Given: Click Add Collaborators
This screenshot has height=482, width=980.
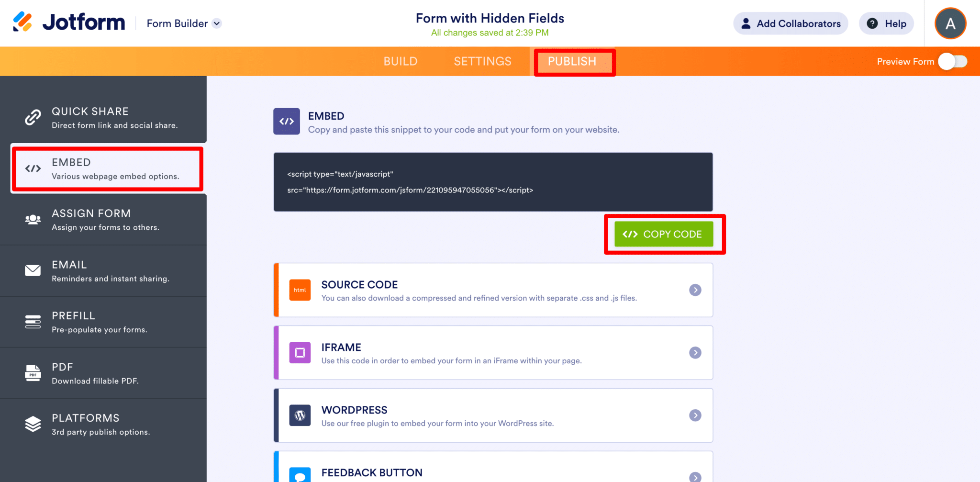Looking at the screenshot, I should tap(791, 23).
